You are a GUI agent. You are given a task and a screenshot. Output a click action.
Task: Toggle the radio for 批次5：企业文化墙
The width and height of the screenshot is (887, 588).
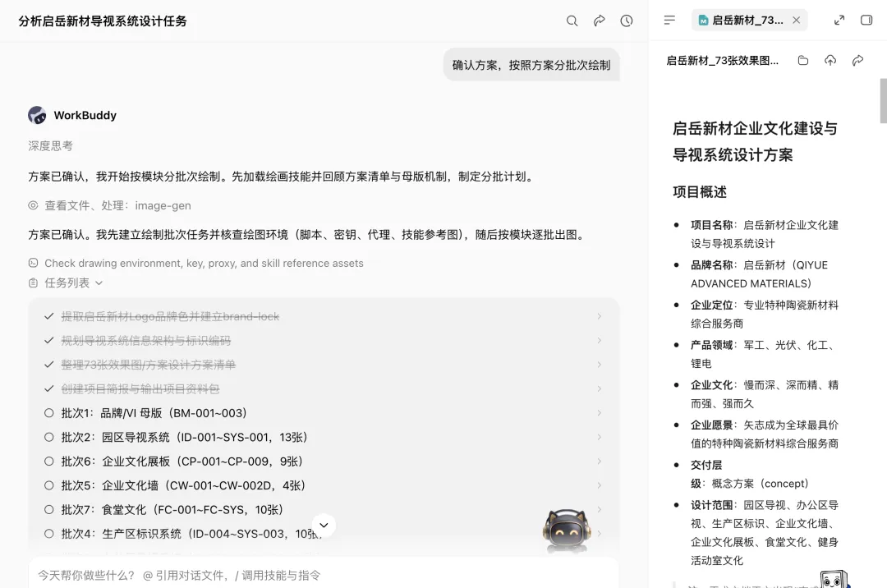49,485
